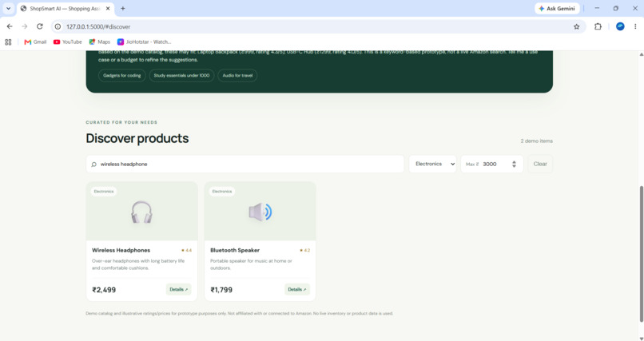The height and width of the screenshot is (341, 644).
Task: Select the 'Audio for travel' chip
Action: pyautogui.click(x=237, y=76)
